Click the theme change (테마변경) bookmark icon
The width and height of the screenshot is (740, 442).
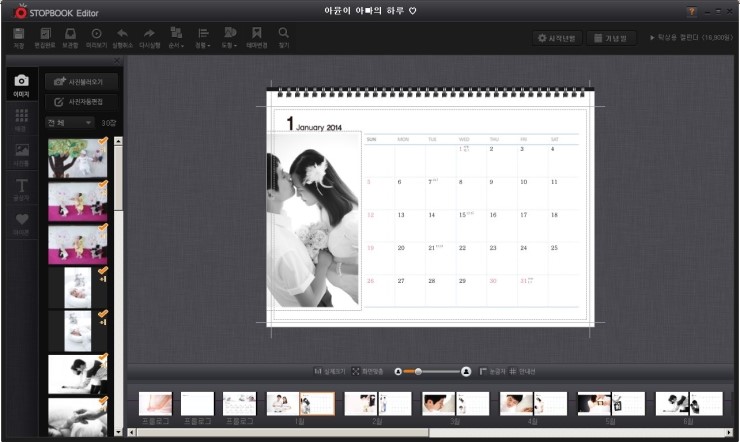(x=257, y=37)
